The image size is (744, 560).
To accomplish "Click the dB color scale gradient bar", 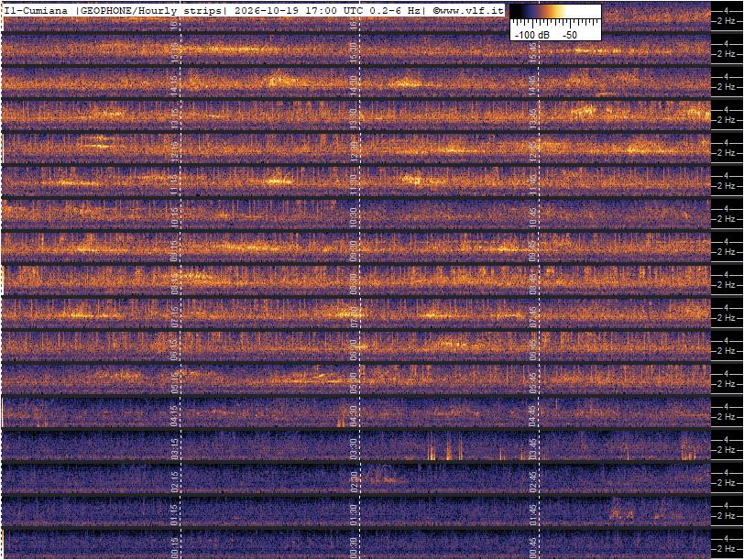I will click(x=555, y=11).
